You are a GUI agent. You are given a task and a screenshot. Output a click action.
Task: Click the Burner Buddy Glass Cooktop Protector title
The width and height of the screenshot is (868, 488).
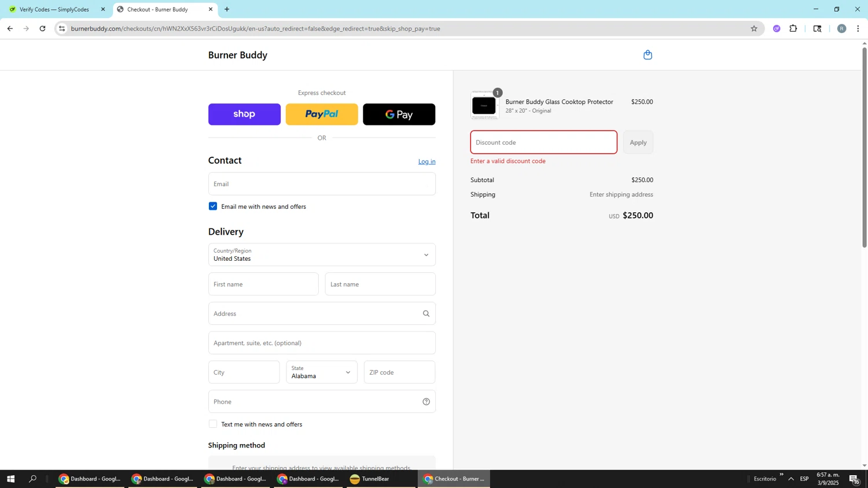(x=559, y=102)
